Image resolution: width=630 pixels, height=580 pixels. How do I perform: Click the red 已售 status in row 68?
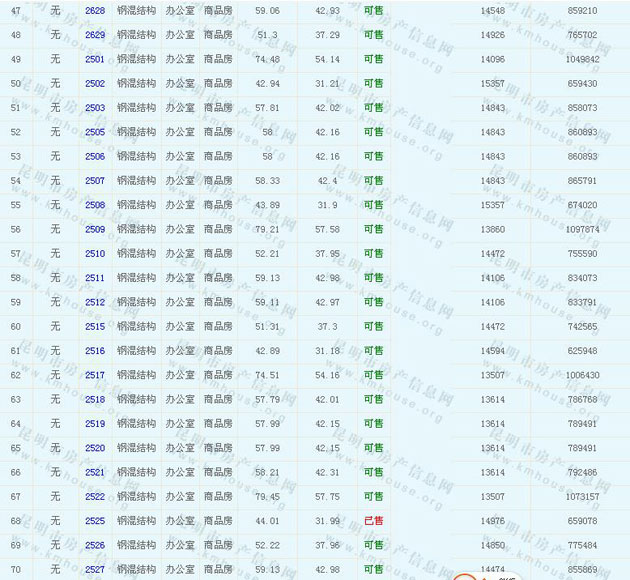(373, 521)
